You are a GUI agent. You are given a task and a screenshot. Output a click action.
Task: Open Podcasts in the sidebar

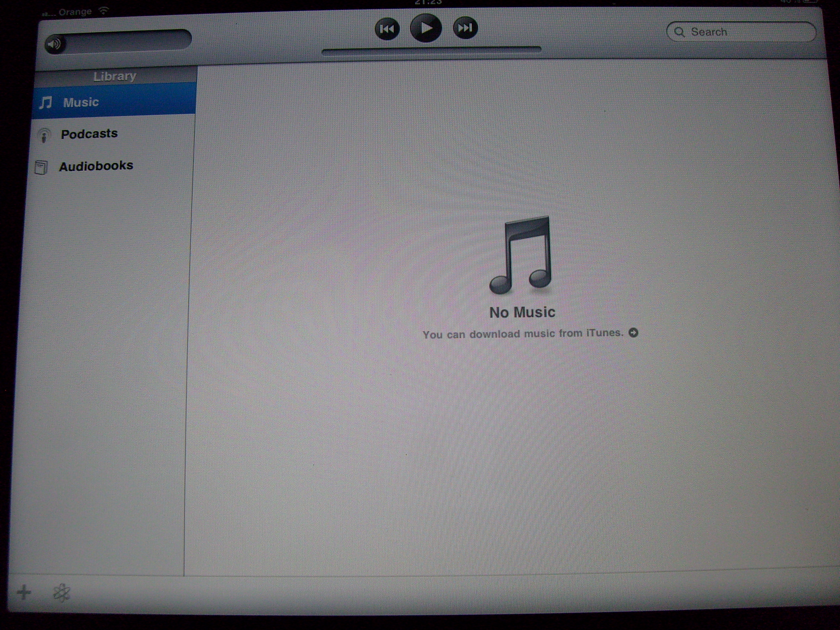113,134
